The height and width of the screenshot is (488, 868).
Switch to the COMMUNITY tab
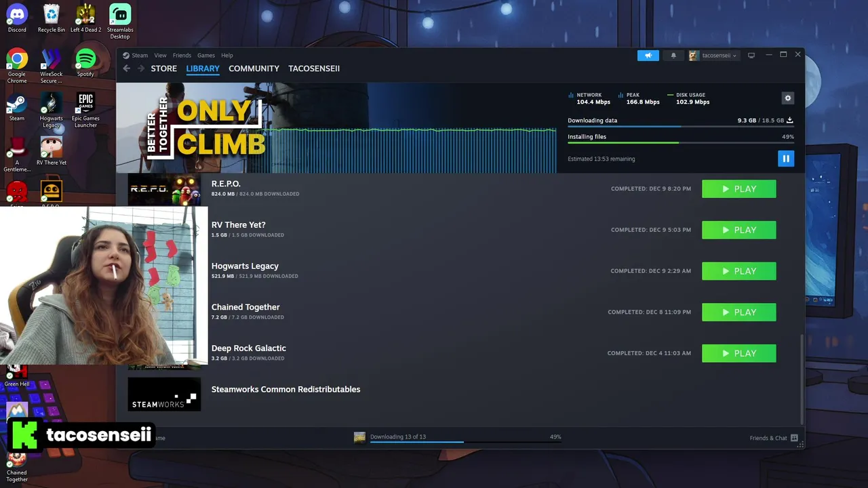coord(254,68)
